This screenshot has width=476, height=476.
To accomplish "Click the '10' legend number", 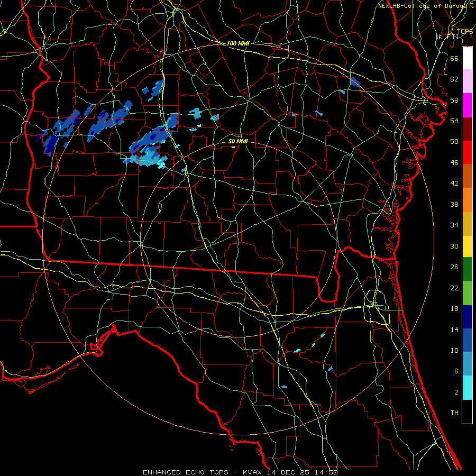I will pyautogui.click(x=454, y=351).
